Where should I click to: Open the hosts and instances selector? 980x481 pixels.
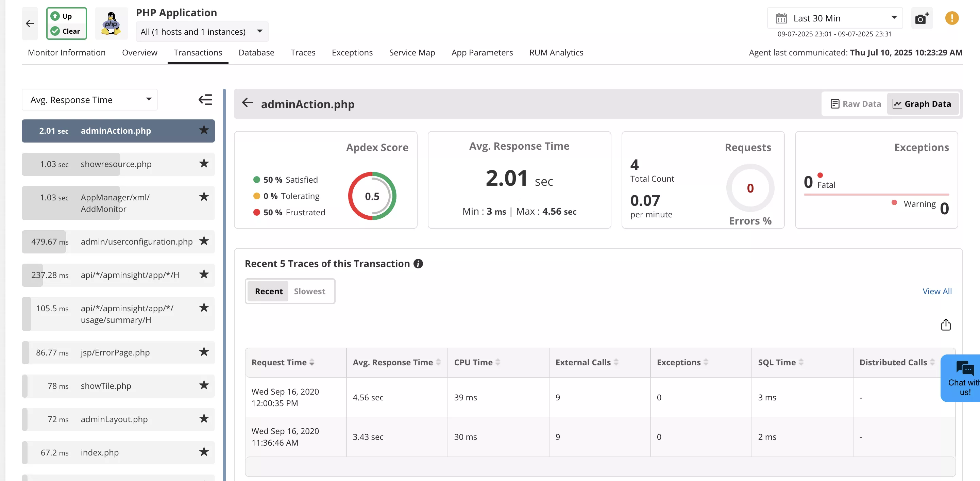201,32
